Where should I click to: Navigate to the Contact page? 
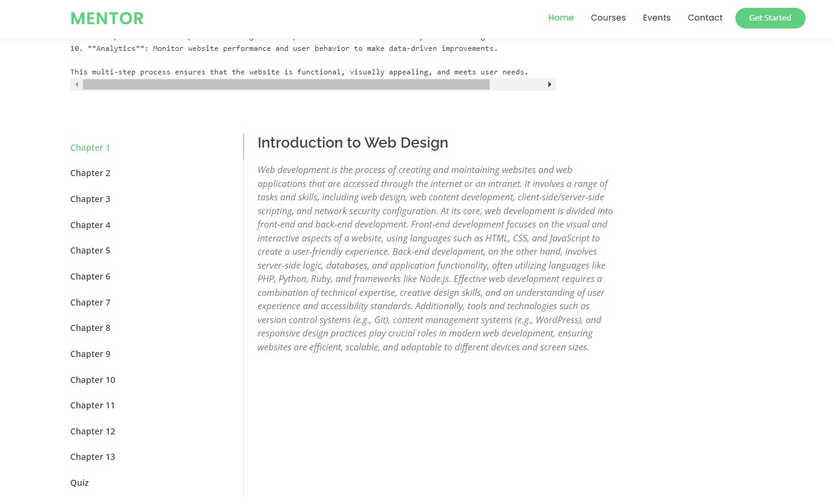(704, 18)
